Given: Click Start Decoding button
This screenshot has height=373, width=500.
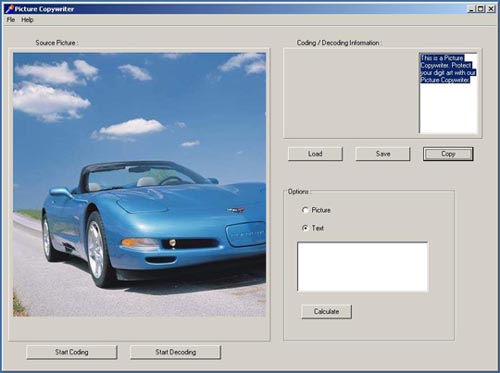Looking at the screenshot, I should (175, 352).
